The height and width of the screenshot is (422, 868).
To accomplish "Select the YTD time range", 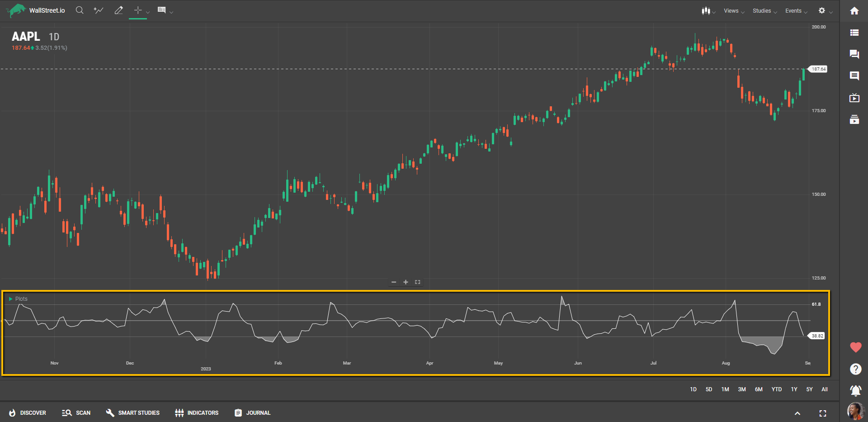I will [x=776, y=389].
